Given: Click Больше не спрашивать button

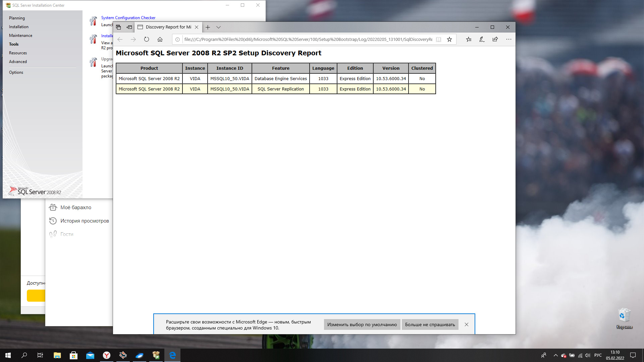Looking at the screenshot, I should coord(430,324).
